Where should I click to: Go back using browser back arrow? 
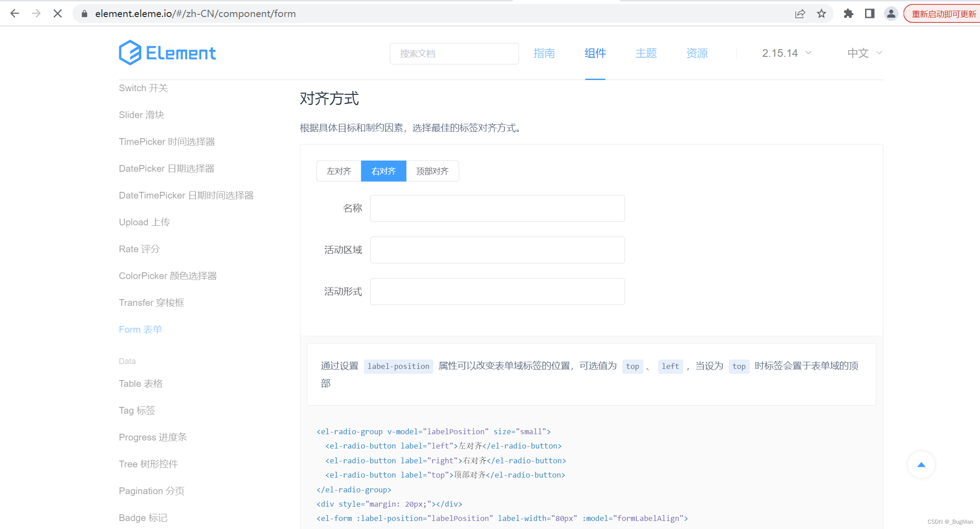[x=15, y=13]
